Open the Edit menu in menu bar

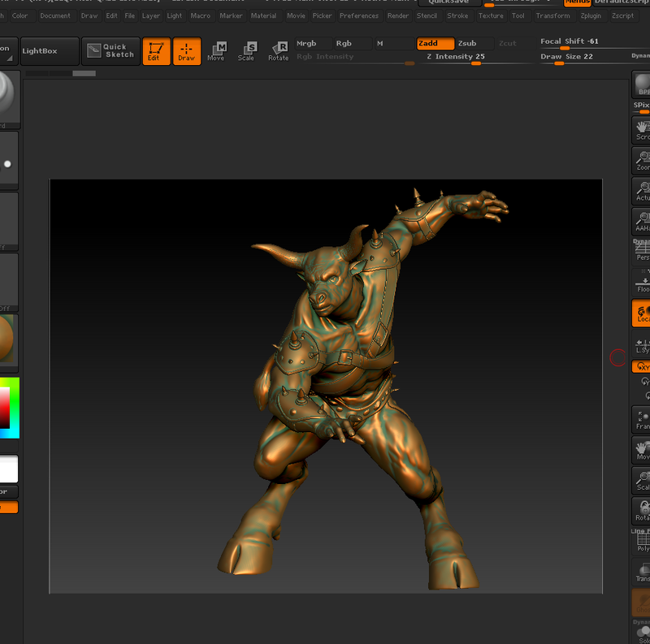coord(111,15)
